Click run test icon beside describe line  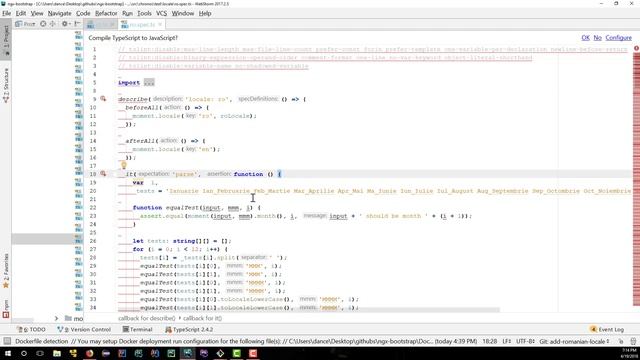tap(103, 99)
